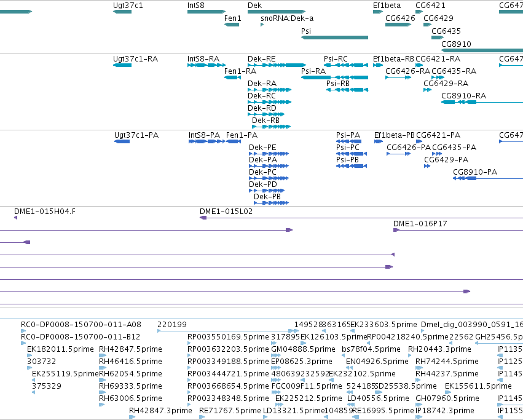
Task: Click the Ef1beta-RB transcript label
Action: 393,59
